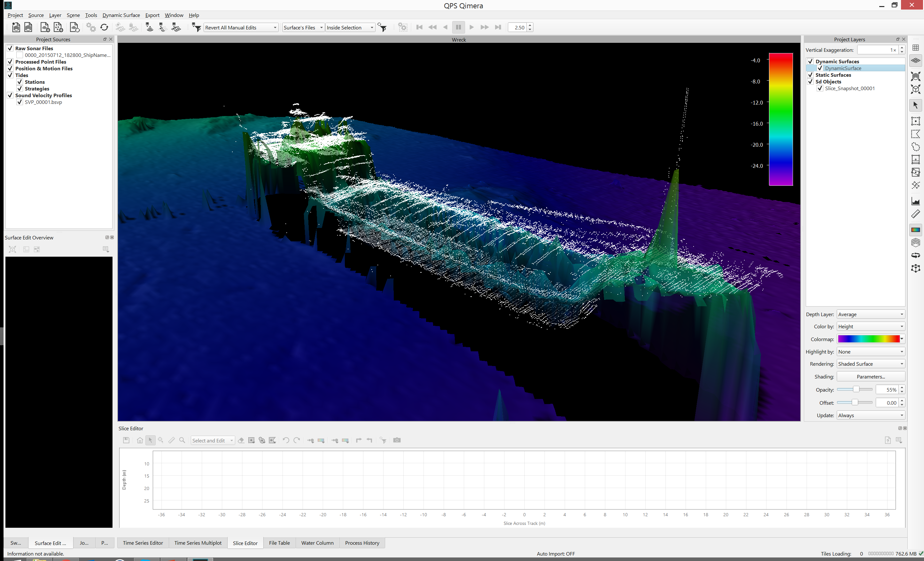The width and height of the screenshot is (924, 561).
Task: Click the camera snapshot icon in Slice Editor
Action: 397,440
